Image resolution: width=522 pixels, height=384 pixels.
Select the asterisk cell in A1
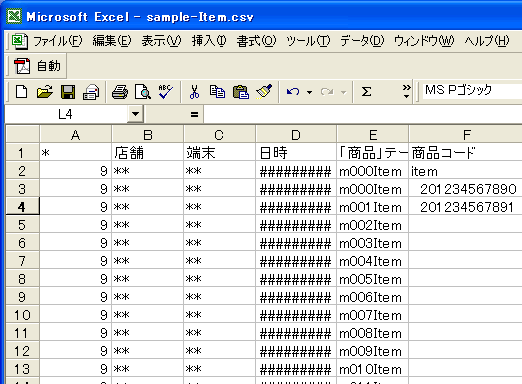(75, 153)
